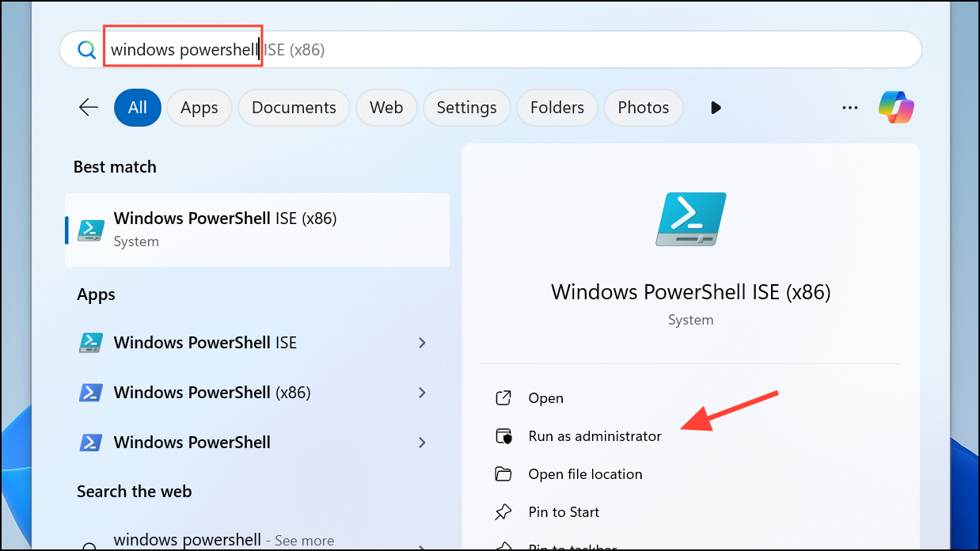Open the three-dots options menu
Image resolution: width=980 pixels, height=551 pixels.
pyautogui.click(x=849, y=108)
